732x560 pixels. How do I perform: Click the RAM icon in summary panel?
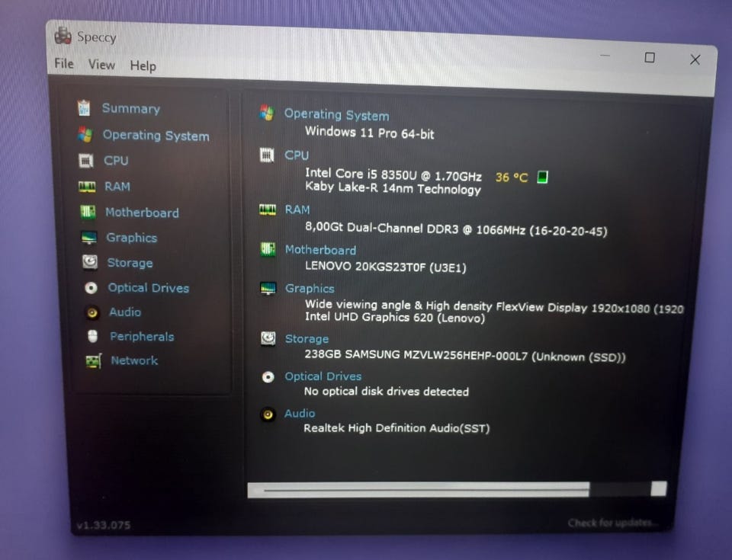pos(268,210)
